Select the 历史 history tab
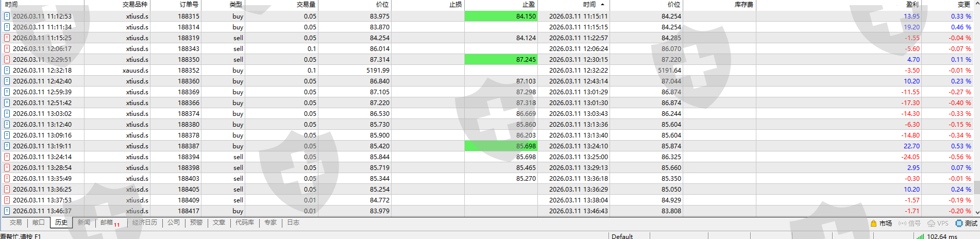This screenshot has height=239, width=980. click(x=61, y=223)
